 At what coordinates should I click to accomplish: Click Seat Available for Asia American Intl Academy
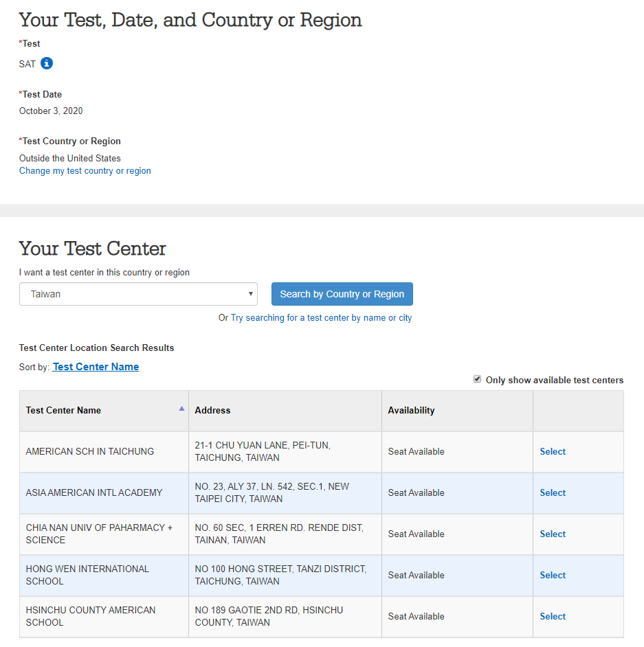coord(416,492)
